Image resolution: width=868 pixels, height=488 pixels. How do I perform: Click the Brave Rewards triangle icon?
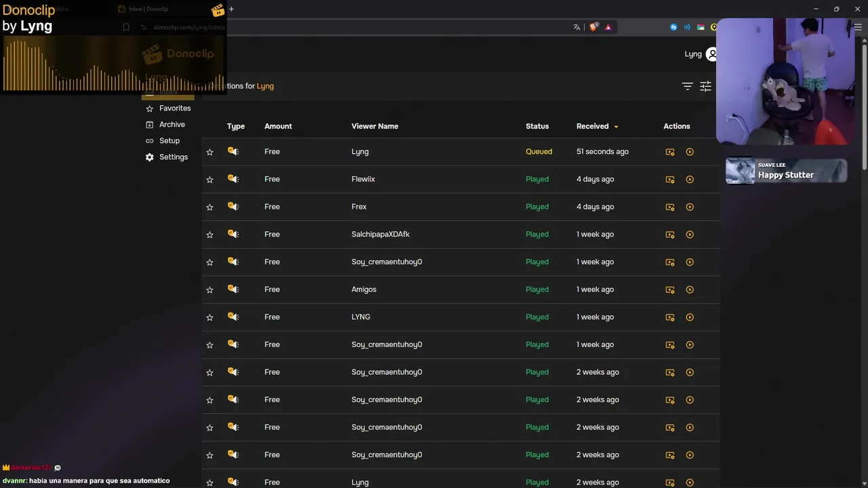608,27
